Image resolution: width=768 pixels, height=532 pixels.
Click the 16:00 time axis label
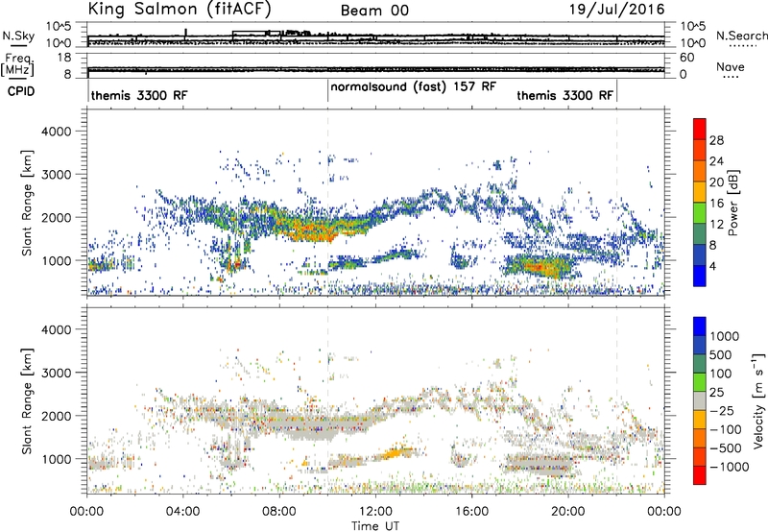(471, 512)
